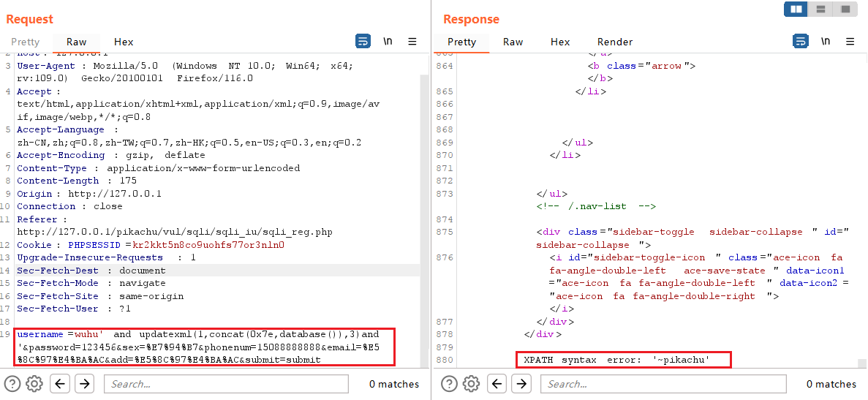This screenshot has height=400, width=868.
Task: Go to previous Response search match
Action: pyautogui.click(x=497, y=383)
